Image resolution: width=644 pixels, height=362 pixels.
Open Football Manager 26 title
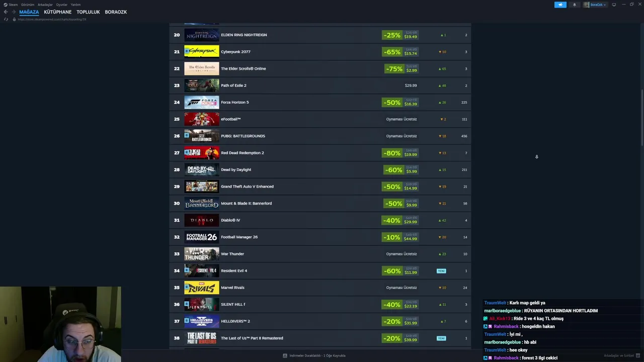click(x=239, y=237)
